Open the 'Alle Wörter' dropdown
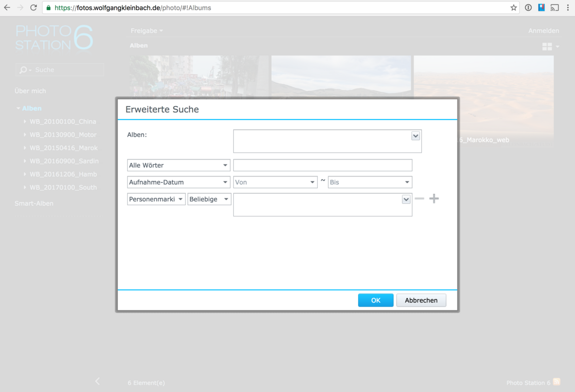 178,165
